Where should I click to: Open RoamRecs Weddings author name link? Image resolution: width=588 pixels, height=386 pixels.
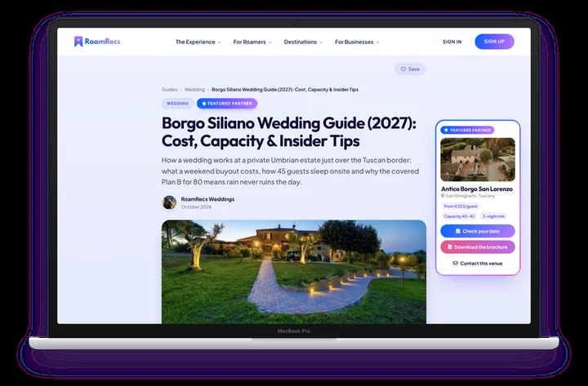pos(207,199)
